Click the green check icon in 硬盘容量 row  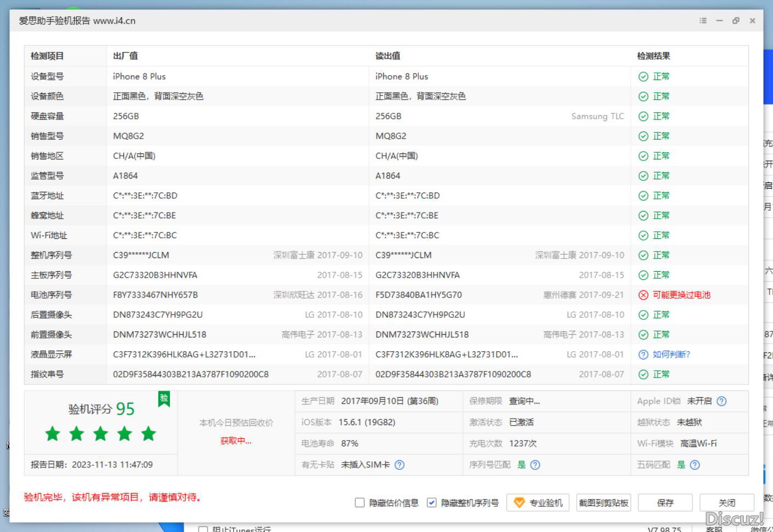(x=644, y=116)
